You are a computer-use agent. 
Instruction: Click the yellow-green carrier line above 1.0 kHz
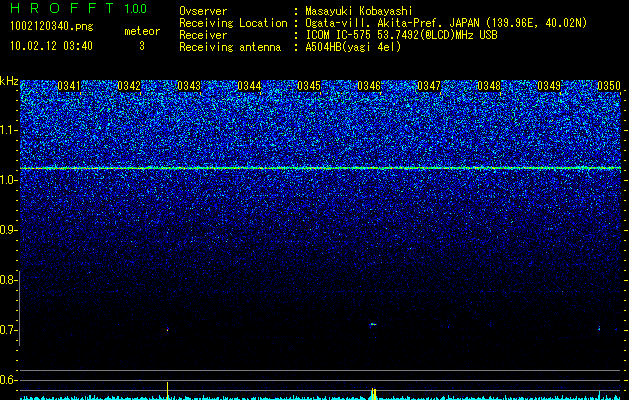pos(321,168)
